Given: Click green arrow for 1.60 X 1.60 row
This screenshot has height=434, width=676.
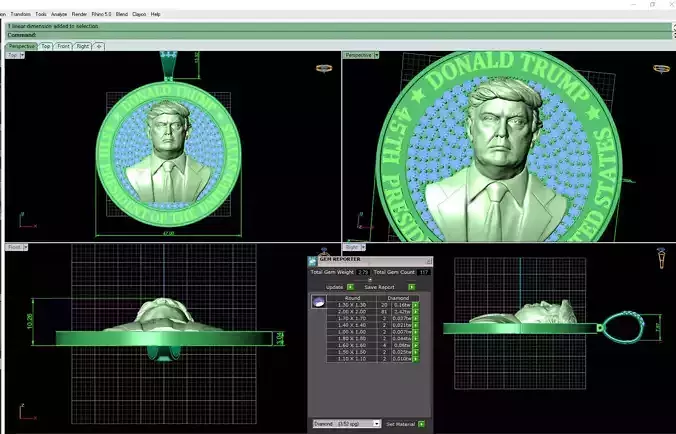Looking at the screenshot, I should click(416, 345).
